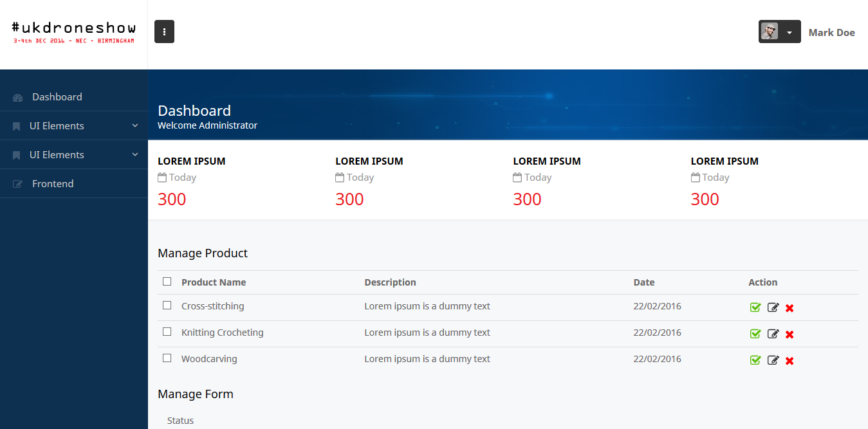The width and height of the screenshot is (868, 429).
Task: Open the user dropdown caret beside the avatar
Action: [x=790, y=32]
